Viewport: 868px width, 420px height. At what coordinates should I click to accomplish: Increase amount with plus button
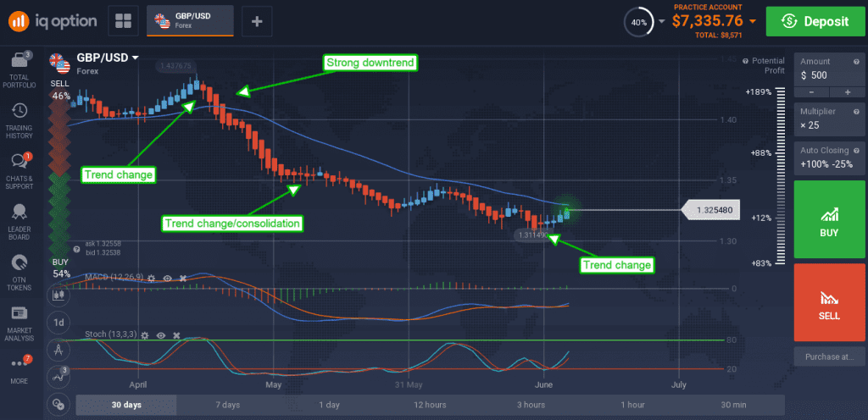846,91
